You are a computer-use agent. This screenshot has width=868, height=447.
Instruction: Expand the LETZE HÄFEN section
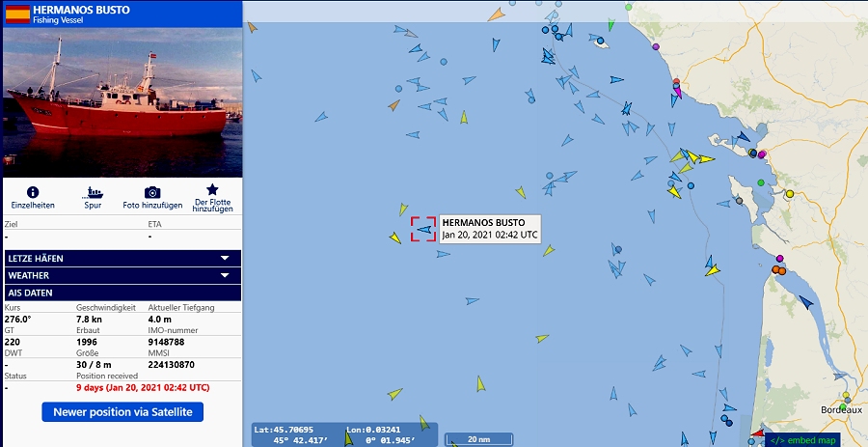(x=122, y=258)
